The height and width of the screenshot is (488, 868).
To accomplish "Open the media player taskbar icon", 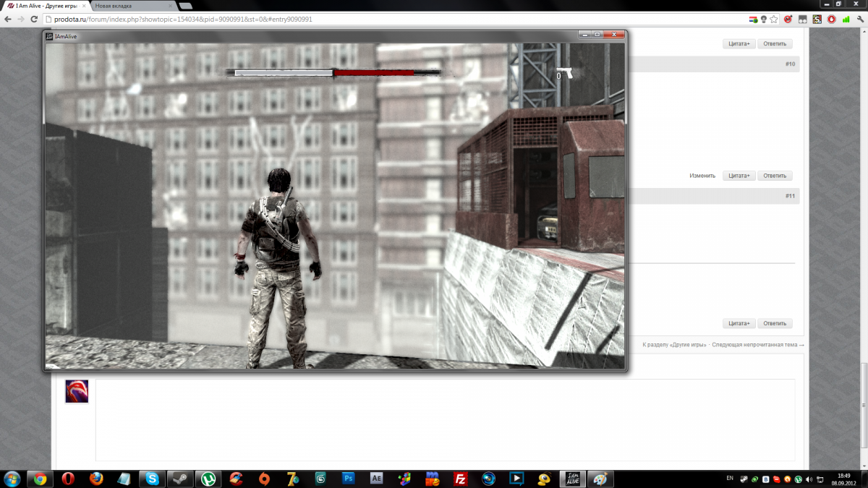I will point(516,479).
